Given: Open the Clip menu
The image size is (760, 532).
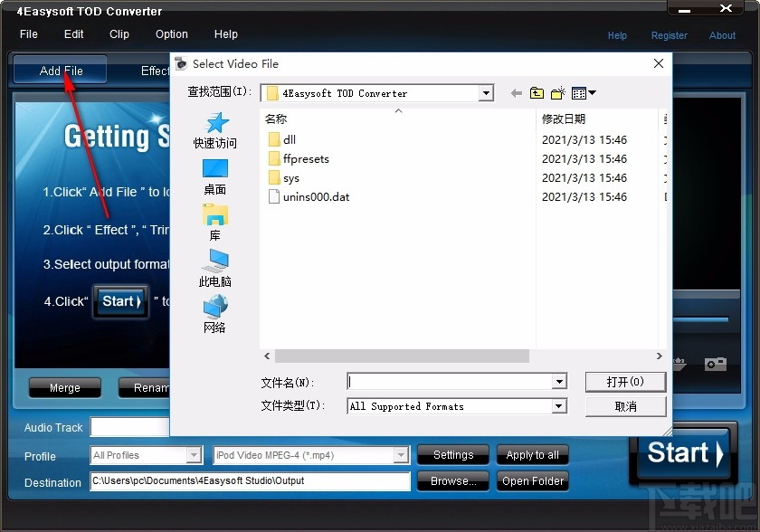Looking at the screenshot, I should [119, 34].
